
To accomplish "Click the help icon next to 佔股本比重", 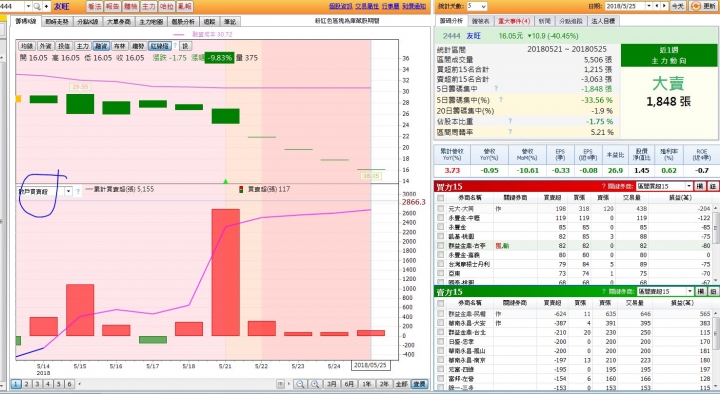I will [510, 121].
